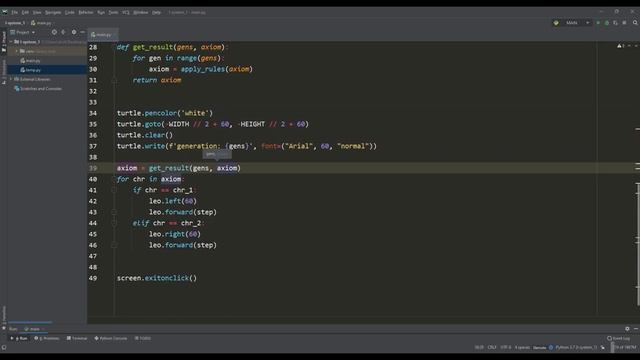This screenshot has height=360, width=640.
Task: Expand External Libraries node
Action: pos(11,79)
